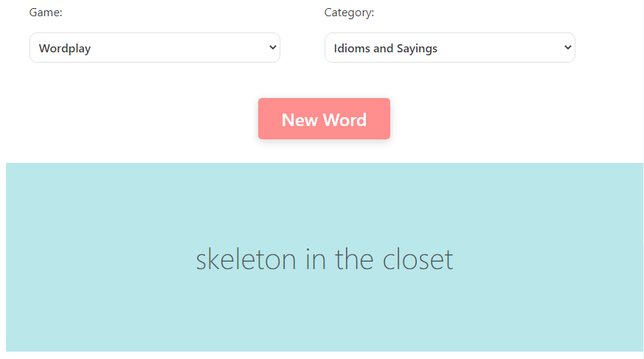This screenshot has width=644, height=359.
Task: Click the word 'closet' in the phrase
Action: tap(418, 259)
